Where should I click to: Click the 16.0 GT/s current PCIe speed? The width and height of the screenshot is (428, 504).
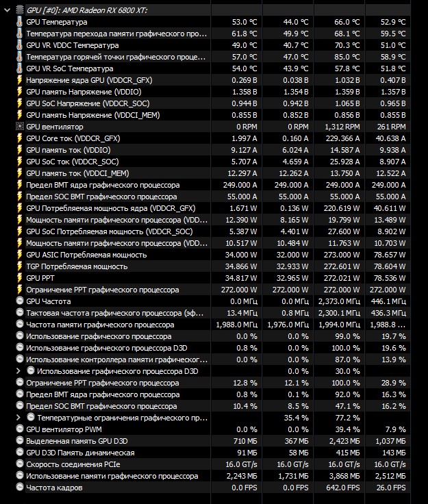tap(241, 464)
